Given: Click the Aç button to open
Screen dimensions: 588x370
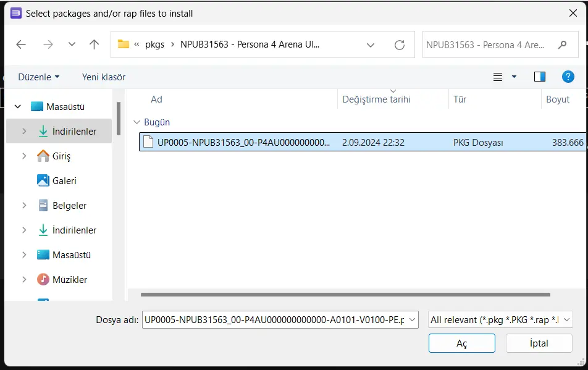Looking at the screenshot, I should point(461,343).
